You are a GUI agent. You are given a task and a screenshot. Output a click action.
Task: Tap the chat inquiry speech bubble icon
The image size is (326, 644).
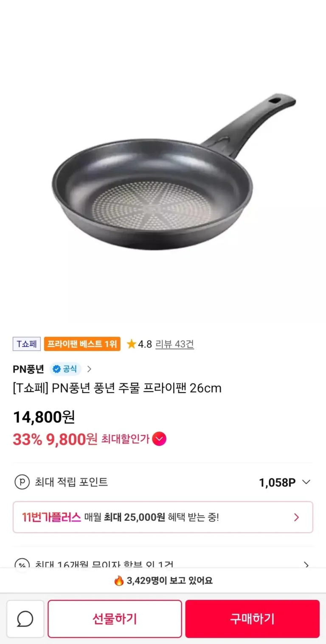pyautogui.click(x=25, y=619)
